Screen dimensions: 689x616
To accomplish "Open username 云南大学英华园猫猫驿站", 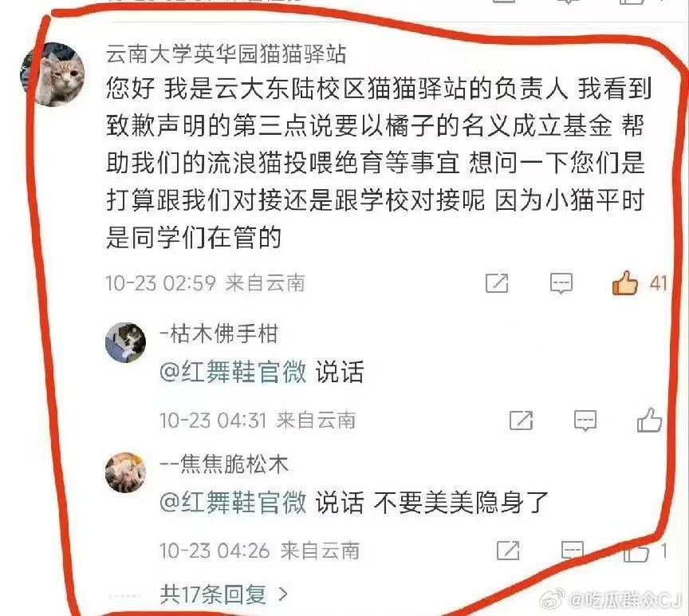I will click(x=226, y=55).
